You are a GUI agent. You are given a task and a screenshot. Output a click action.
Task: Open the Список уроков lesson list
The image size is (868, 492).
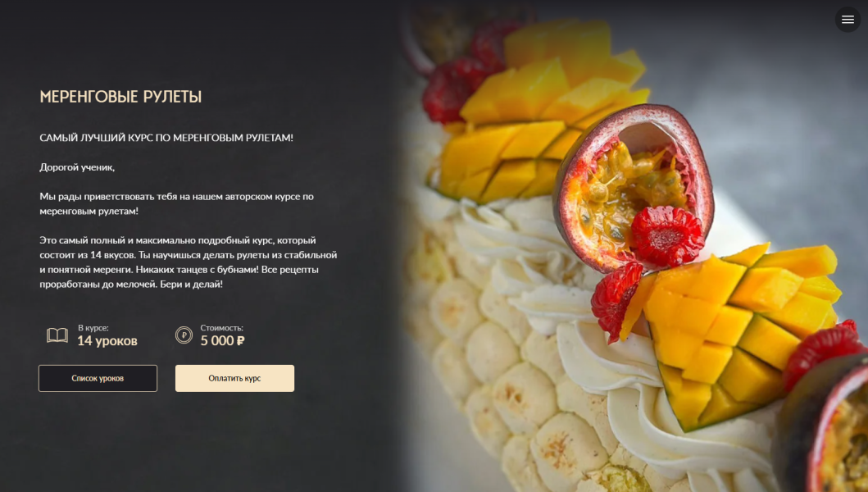[98, 378]
